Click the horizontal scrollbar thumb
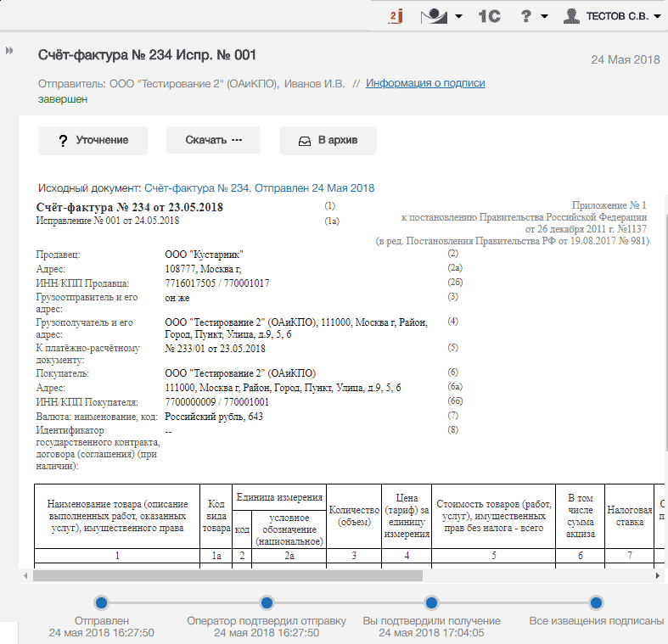Viewport: 668px width, 644px height. (x=228, y=576)
